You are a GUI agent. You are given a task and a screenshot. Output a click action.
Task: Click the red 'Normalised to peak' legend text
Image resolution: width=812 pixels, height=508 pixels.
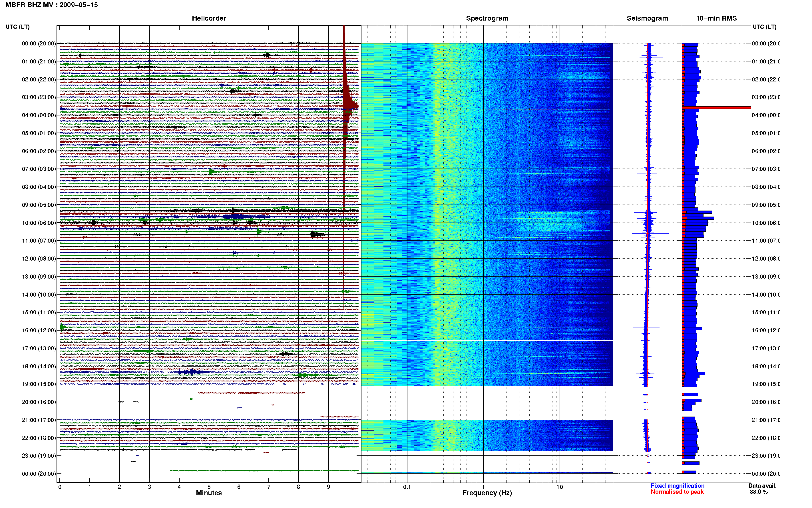pos(677,492)
